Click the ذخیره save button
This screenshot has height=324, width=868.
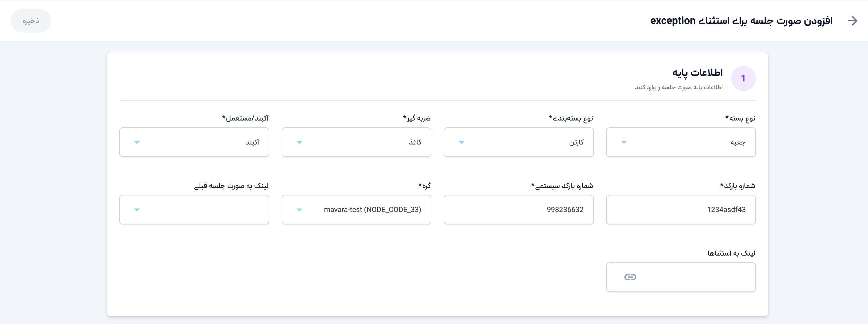pos(31,21)
